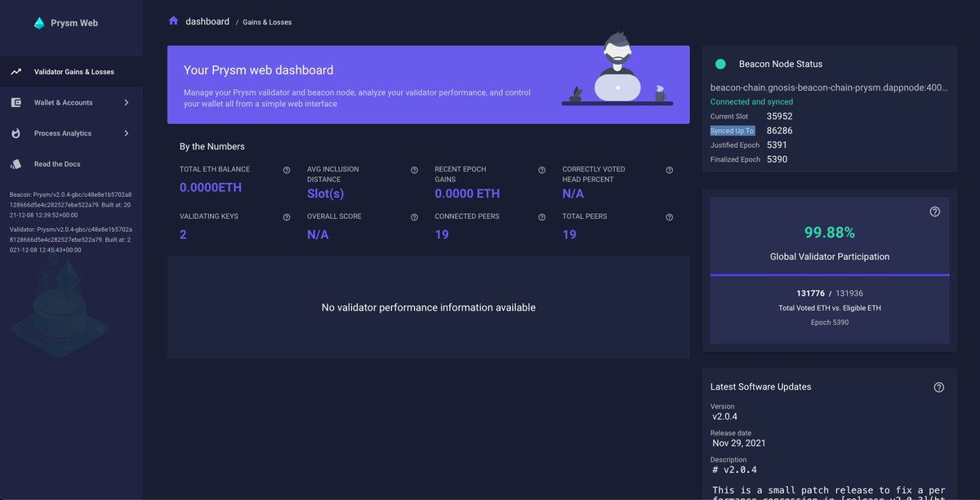
Task: Open Process Analytics menu item
Action: (x=71, y=133)
